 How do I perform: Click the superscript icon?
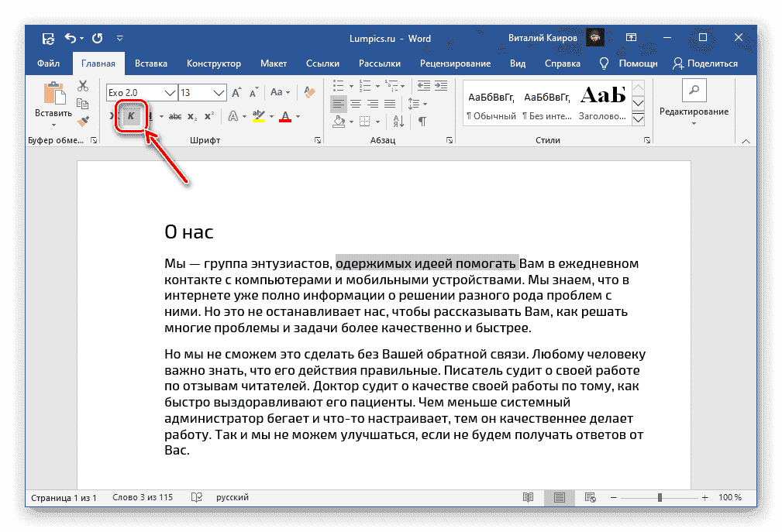pos(208,115)
